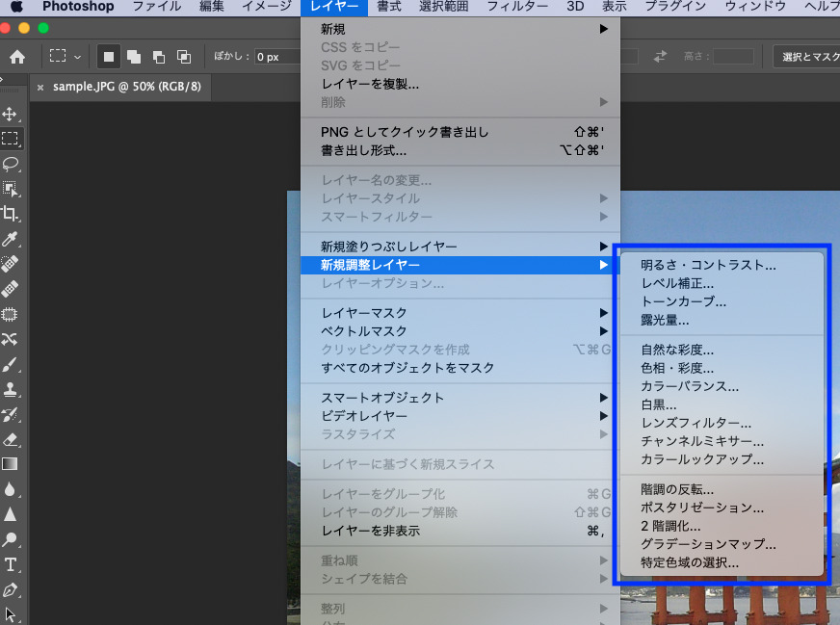Select the Spot Healing Brush tool

[10, 264]
